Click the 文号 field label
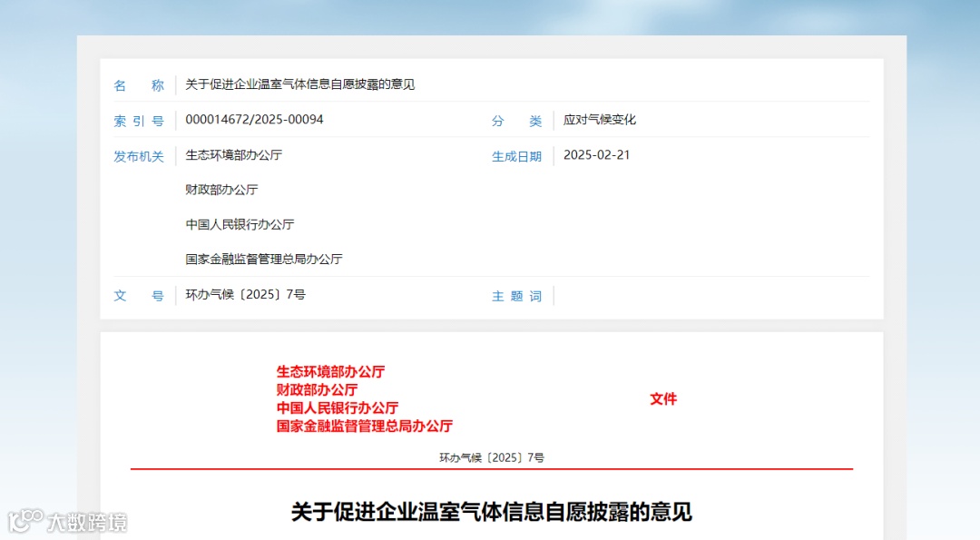The image size is (980, 540). [x=139, y=296]
